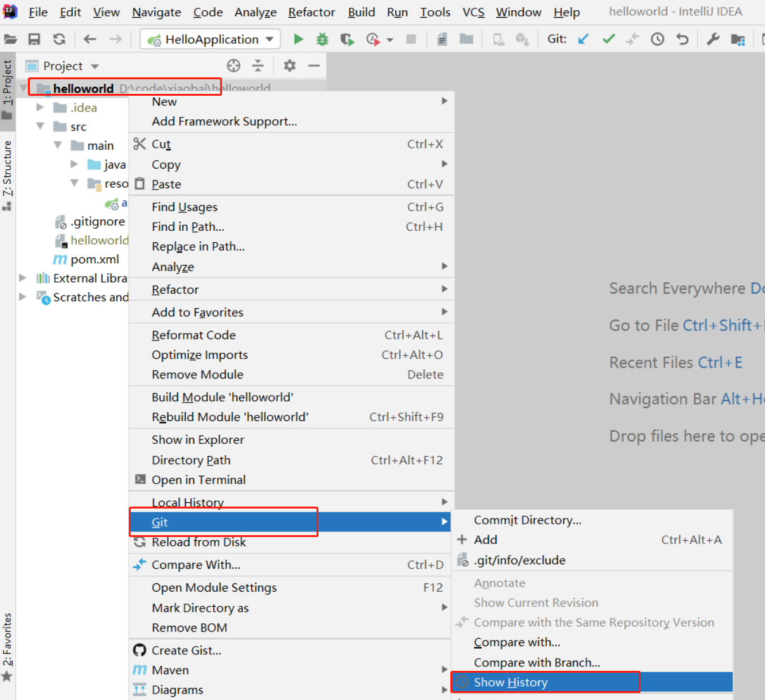
Task: Collapse the src folder arrow
Action: coord(40,126)
